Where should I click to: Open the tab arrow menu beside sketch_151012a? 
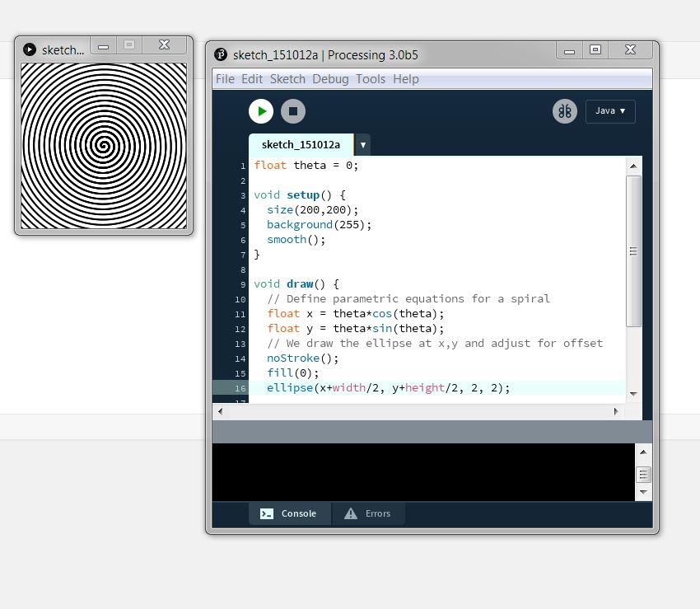[x=362, y=145]
